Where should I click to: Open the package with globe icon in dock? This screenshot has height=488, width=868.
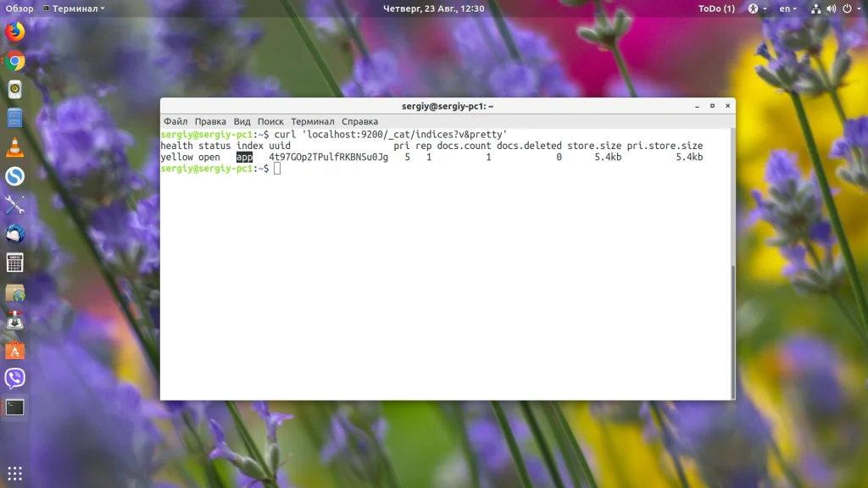coord(15,292)
